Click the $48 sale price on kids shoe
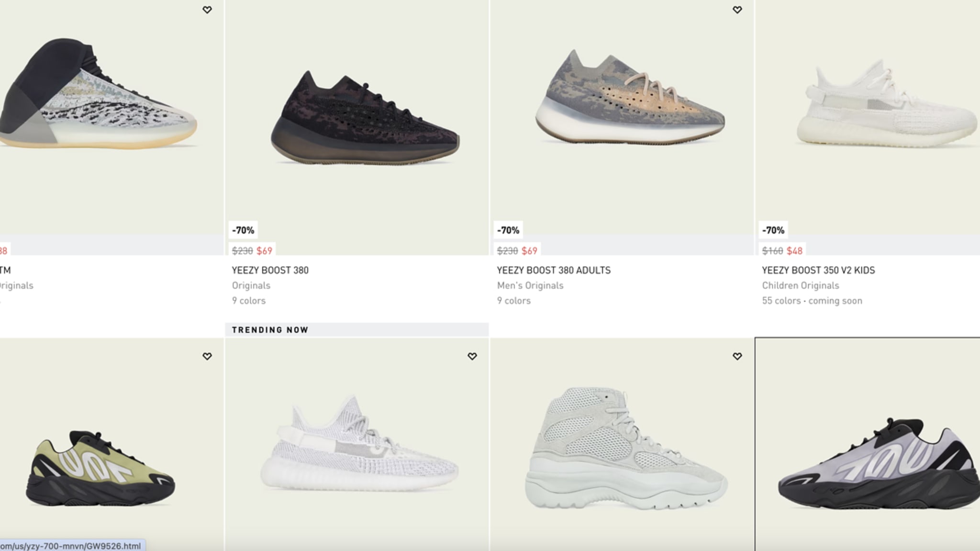Screen dimensions: 980x551 (795, 250)
